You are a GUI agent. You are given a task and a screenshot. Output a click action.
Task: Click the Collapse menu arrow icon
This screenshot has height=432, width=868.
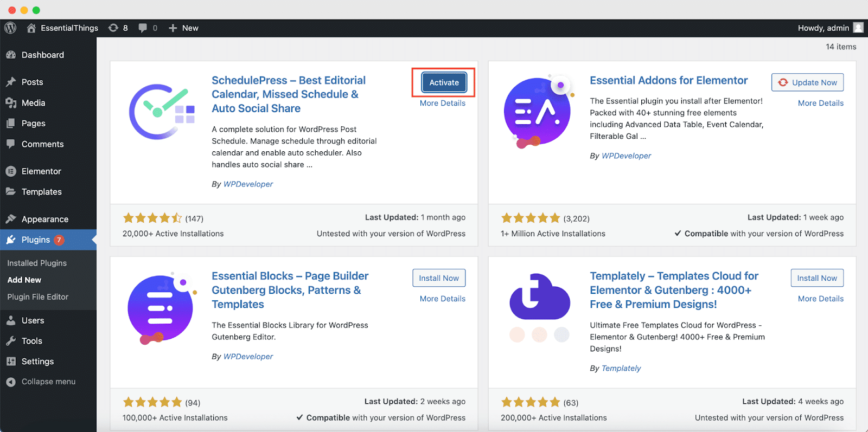(x=11, y=382)
